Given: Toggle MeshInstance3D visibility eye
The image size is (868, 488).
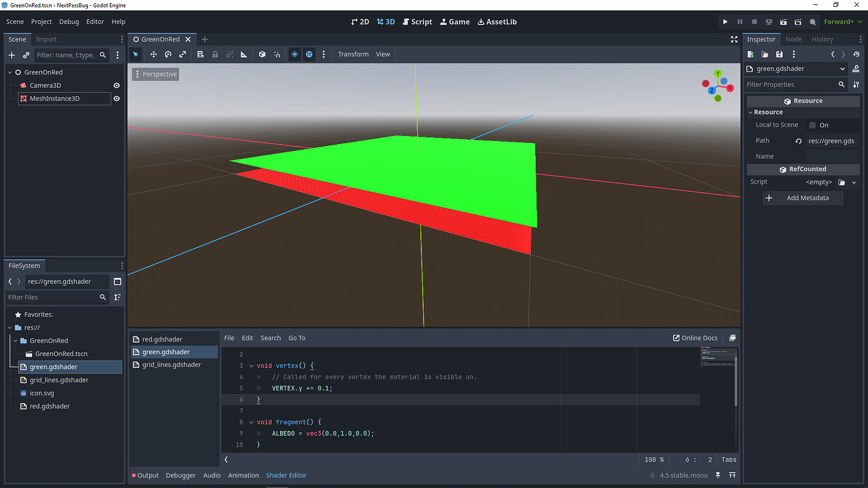Looking at the screenshot, I should coord(116,99).
